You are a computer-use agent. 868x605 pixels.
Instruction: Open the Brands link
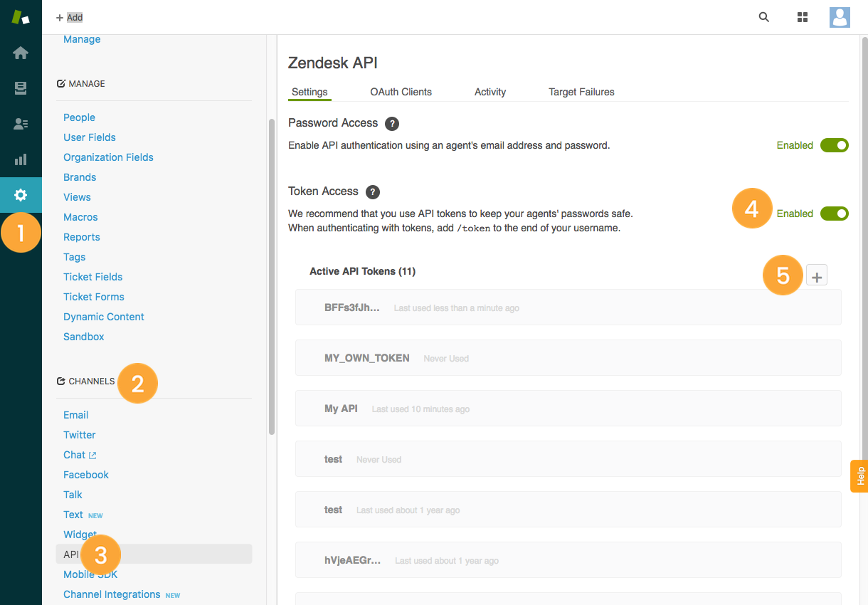pos(80,177)
